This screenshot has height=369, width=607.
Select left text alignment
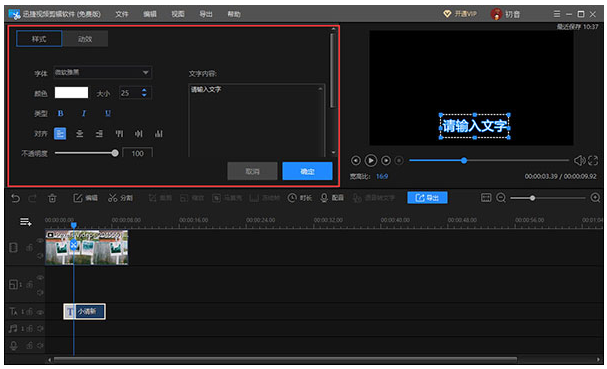tap(60, 134)
